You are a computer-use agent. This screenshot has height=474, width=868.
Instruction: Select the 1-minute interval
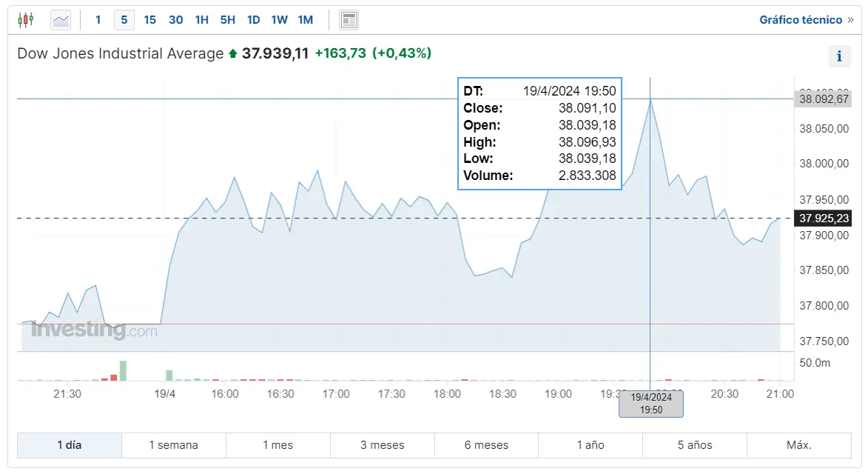pyautogui.click(x=98, y=20)
